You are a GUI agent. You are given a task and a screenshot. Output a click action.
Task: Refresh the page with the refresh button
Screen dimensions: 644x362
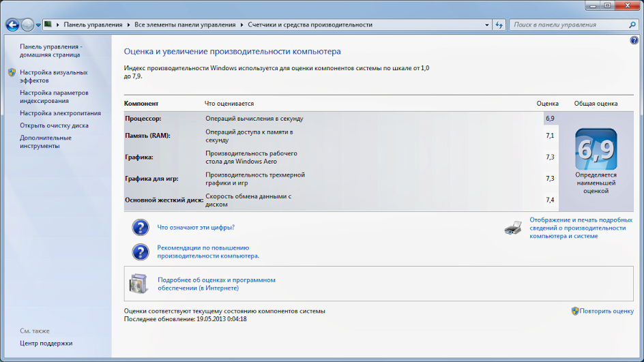pyautogui.click(x=499, y=25)
